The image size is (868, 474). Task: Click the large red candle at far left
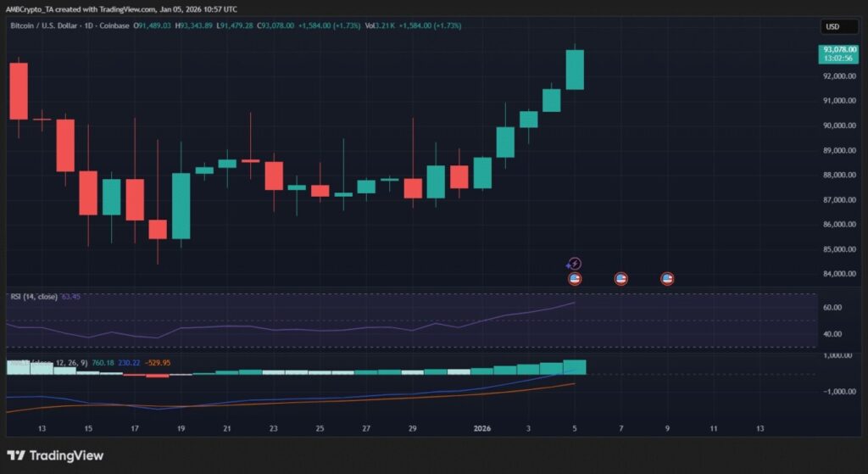(x=18, y=91)
